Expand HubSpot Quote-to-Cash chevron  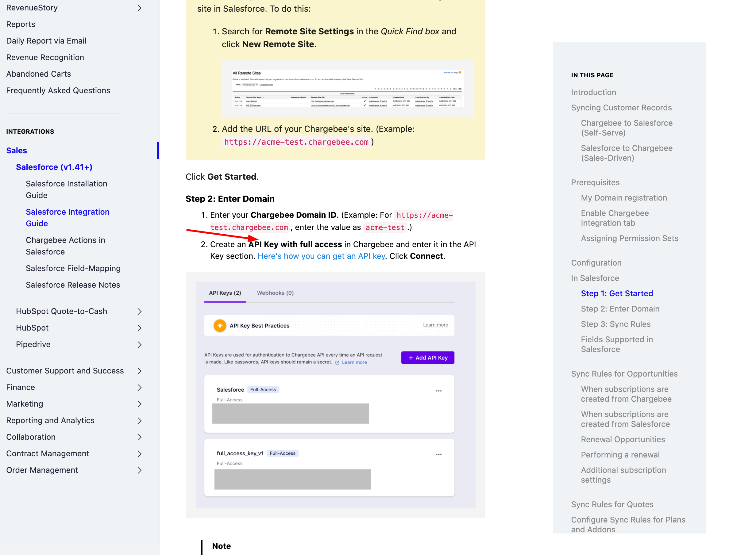[x=140, y=312]
